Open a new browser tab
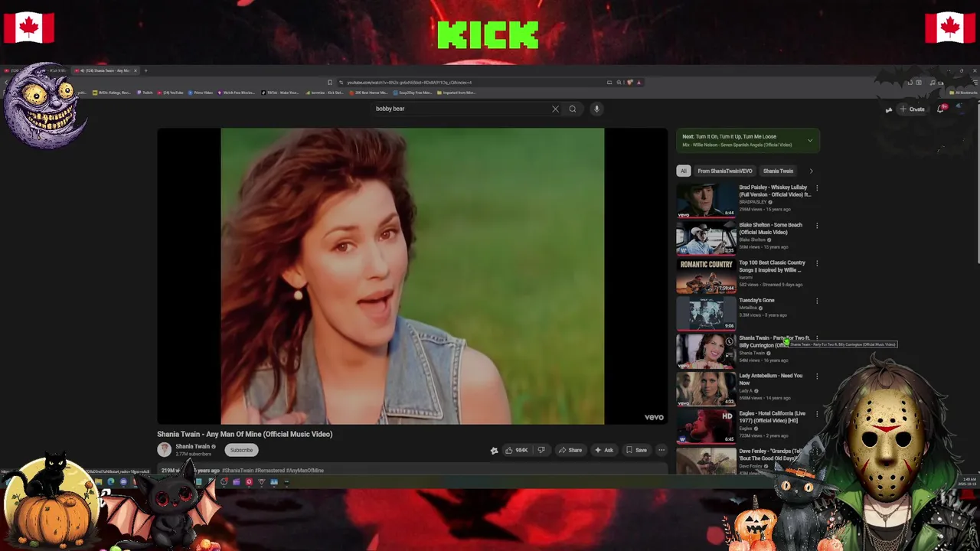Viewport: 980px width, 551px height. [x=146, y=70]
